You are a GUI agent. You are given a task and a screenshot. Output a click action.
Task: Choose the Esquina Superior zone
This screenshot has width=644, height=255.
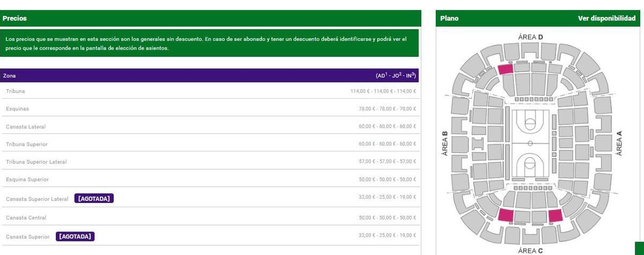27,179
